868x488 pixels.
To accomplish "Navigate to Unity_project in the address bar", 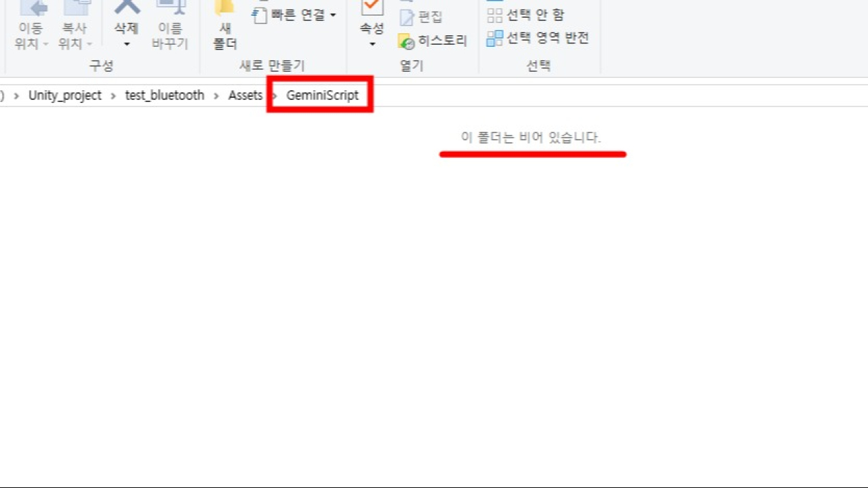I will point(65,96).
